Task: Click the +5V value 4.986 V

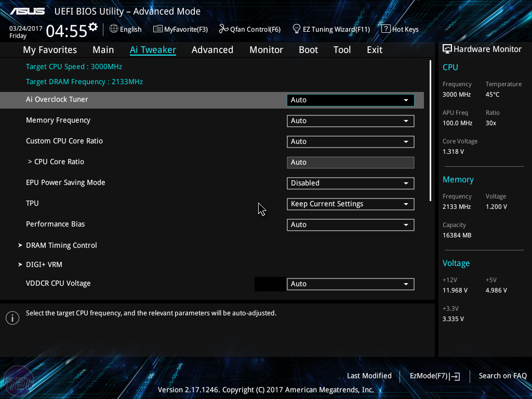Action: pos(496,290)
